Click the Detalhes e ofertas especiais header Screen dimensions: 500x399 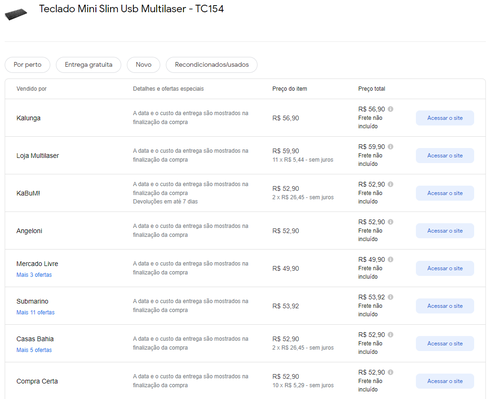pos(168,89)
